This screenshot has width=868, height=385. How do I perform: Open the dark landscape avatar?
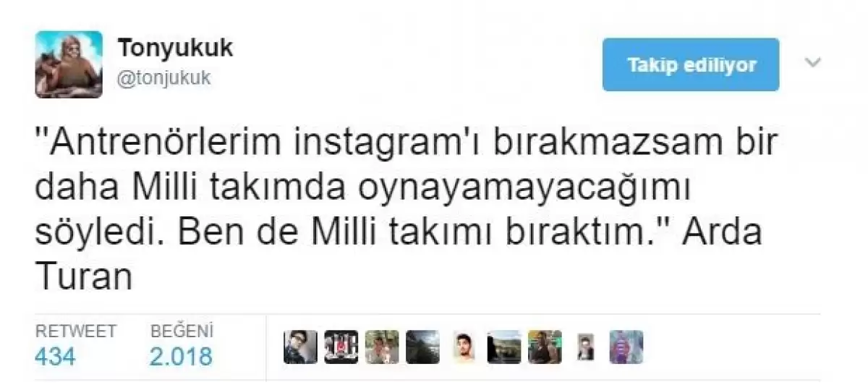pyautogui.click(x=422, y=347)
